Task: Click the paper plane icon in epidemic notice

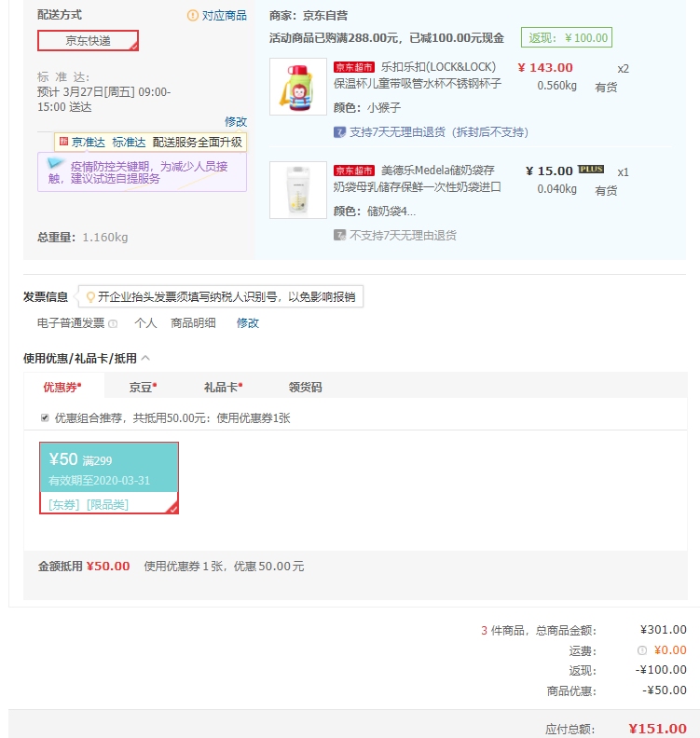Action: click(x=56, y=163)
